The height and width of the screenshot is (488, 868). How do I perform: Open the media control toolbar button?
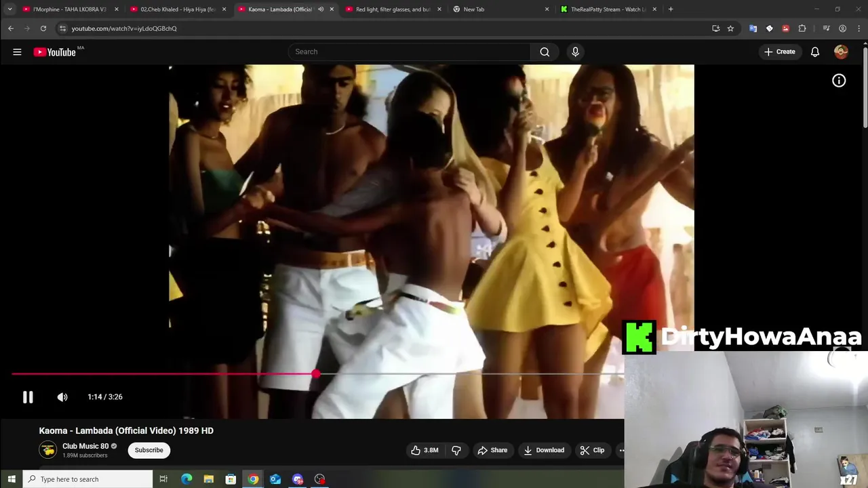pos(826,28)
